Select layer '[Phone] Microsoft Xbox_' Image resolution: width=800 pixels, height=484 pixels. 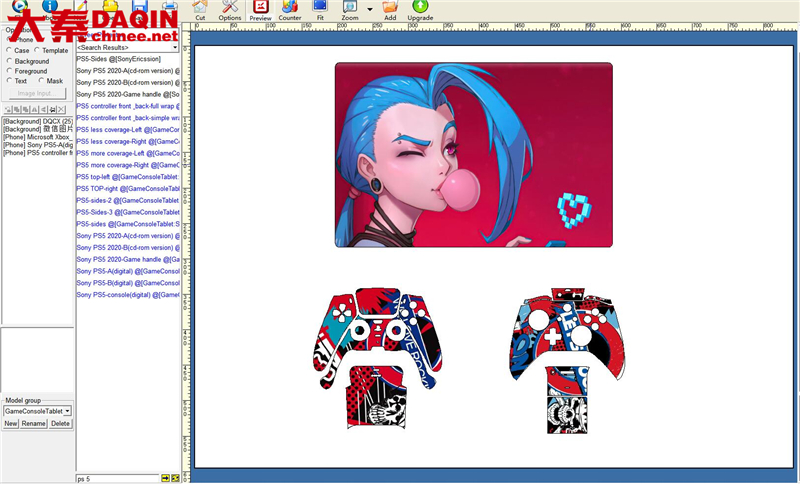coord(38,137)
